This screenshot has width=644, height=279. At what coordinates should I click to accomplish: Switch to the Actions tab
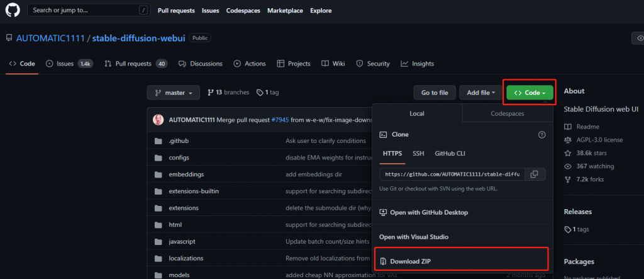click(x=250, y=64)
